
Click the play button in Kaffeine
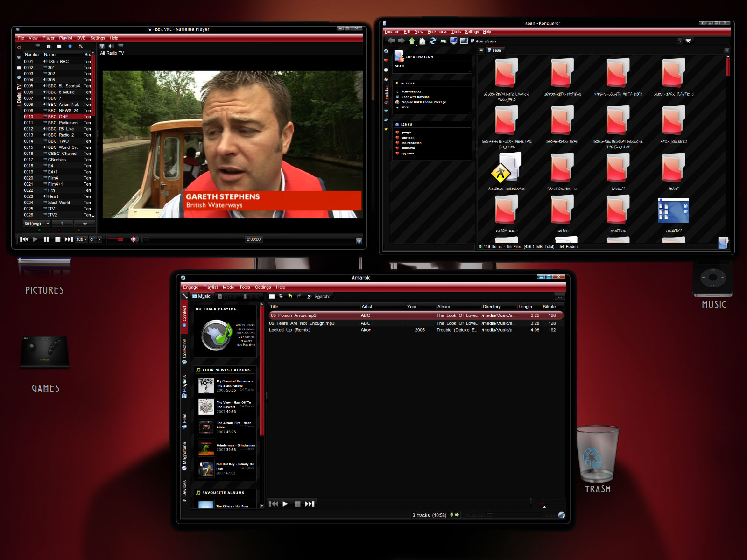click(35, 239)
